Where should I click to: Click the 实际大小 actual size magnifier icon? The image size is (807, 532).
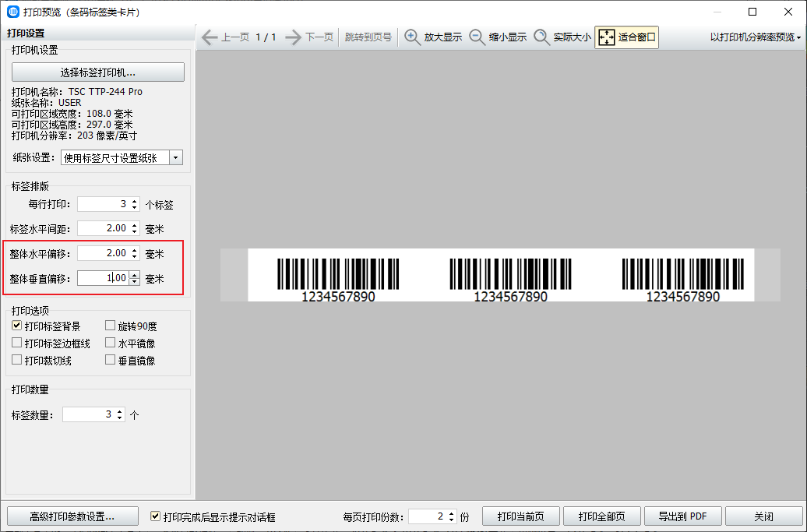[x=541, y=37]
